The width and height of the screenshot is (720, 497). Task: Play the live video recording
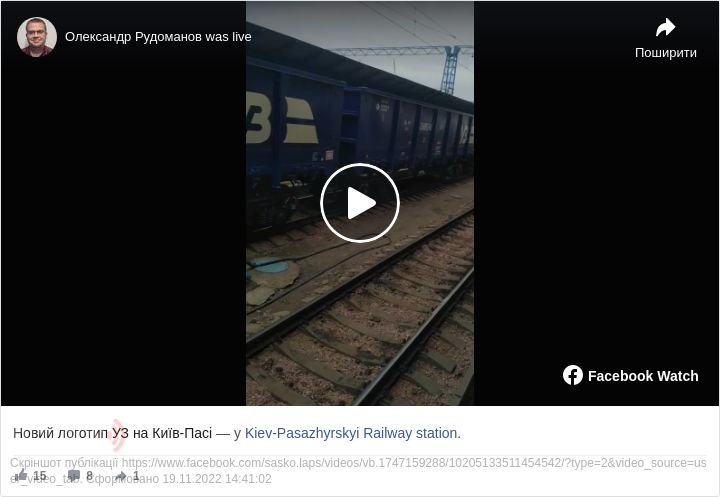pyautogui.click(x=360, y=203)
